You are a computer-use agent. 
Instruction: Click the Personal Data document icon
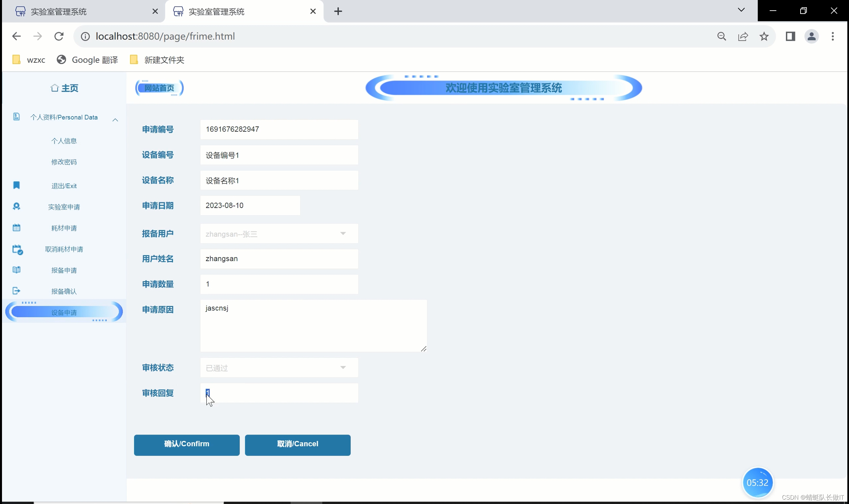pyautogui.click(x=16, y=117)
